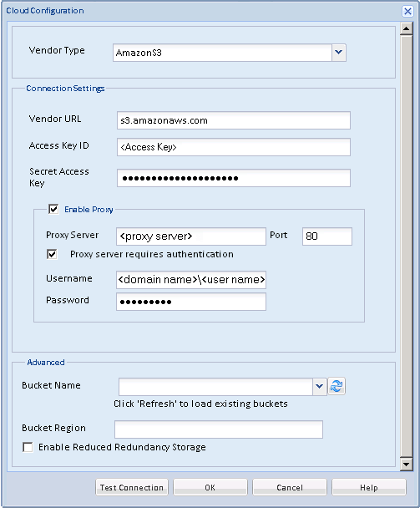Screen dimensions: 420x508
Task: Click the Access Key ID field
Action: click(234, 147)
